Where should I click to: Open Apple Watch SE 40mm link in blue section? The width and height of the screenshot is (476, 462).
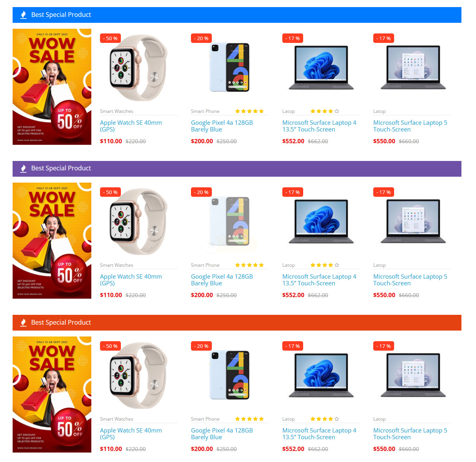point(131,126)
